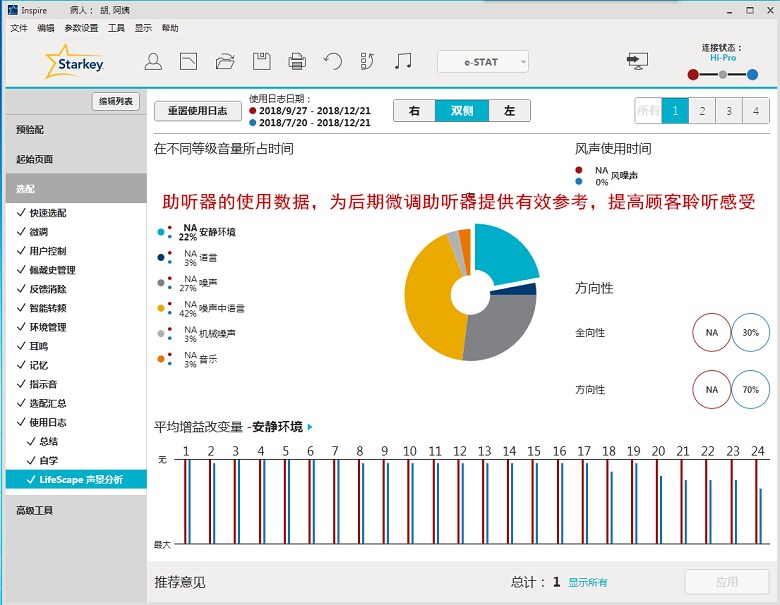Viewport: 780px width, 605px height.
Task: Click the save disk icon
Action: click(261, 61)
